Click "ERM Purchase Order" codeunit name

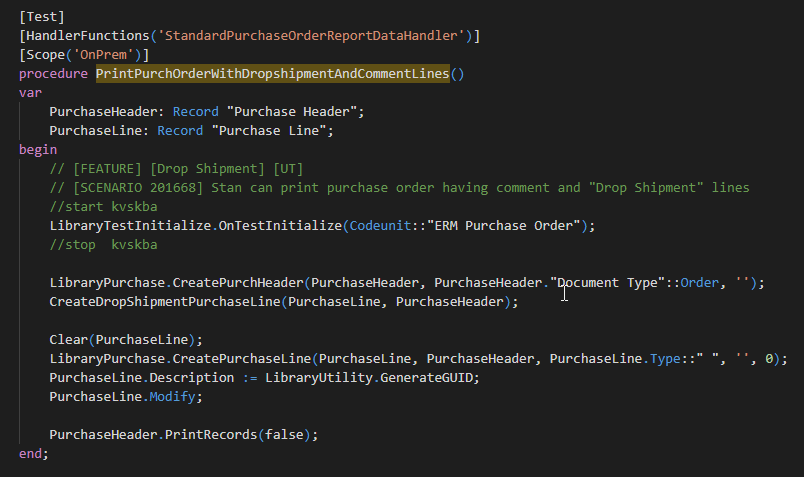point(504,226)
